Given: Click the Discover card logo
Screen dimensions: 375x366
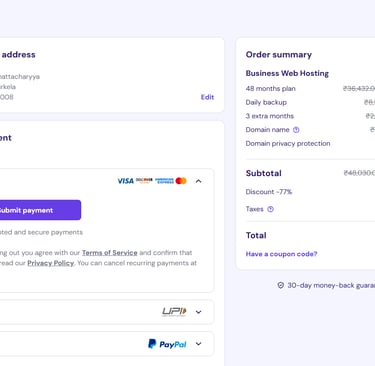Looking at the screenshot, I should (144, 181).
